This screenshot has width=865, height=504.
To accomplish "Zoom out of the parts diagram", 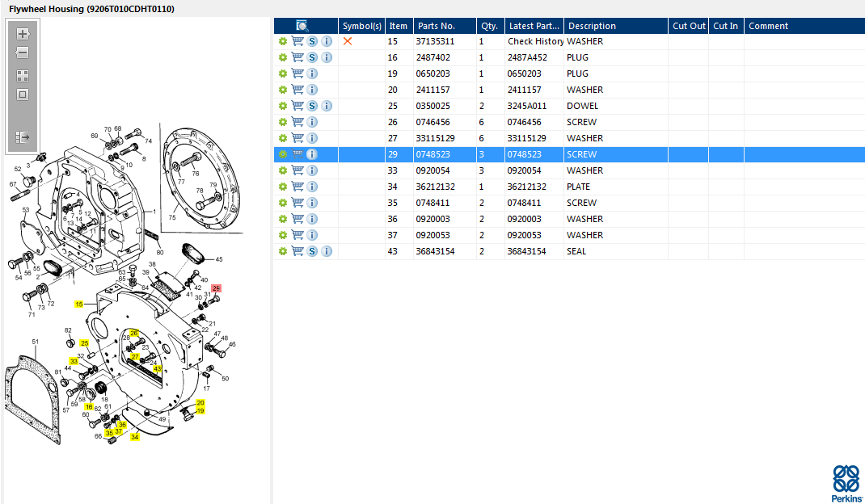I will click(23, 53).
